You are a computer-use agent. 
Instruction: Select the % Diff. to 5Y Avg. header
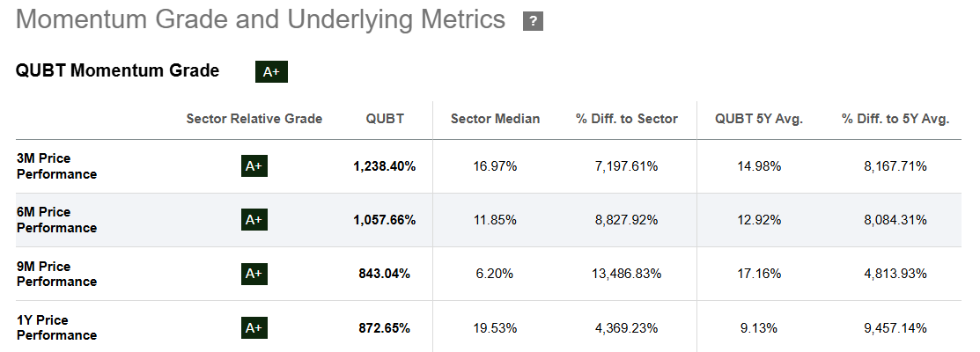(x=895, y=119)
